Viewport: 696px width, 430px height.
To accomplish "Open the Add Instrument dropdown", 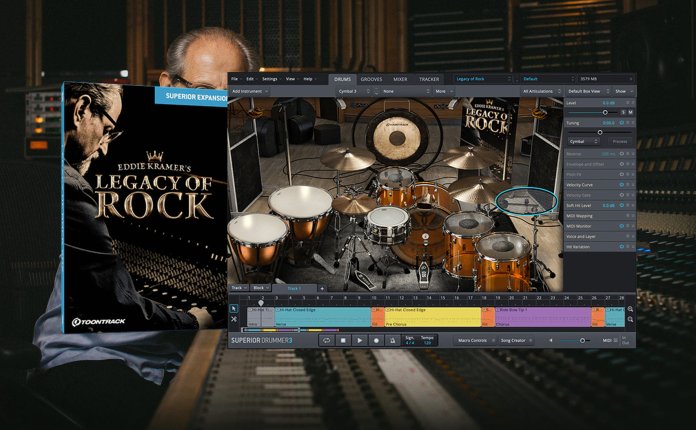I will [x=250, y=91].
